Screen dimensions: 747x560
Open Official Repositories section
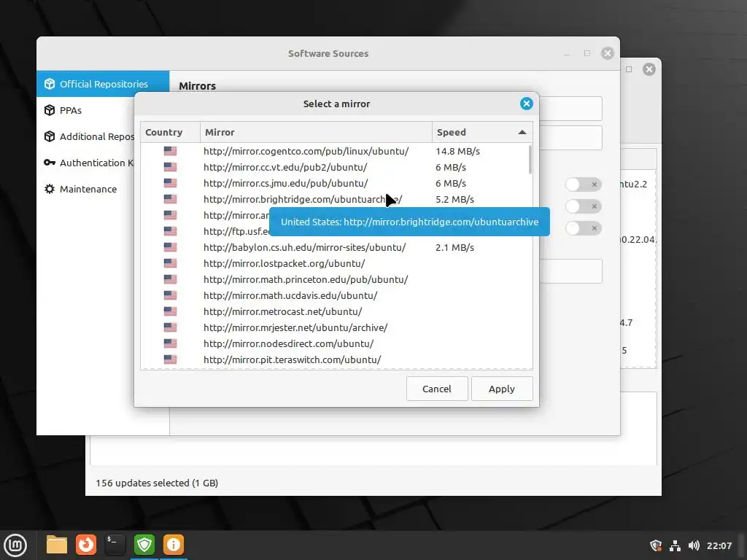coord(103,84)
